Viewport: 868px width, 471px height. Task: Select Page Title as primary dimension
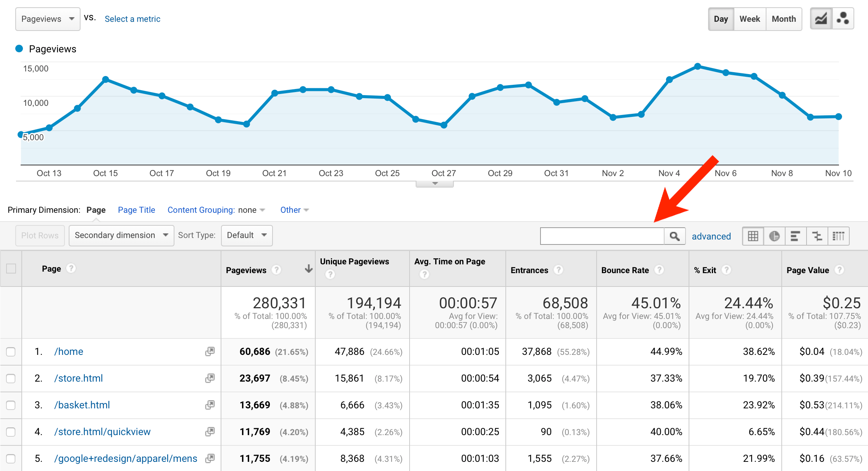coord(136,210)
